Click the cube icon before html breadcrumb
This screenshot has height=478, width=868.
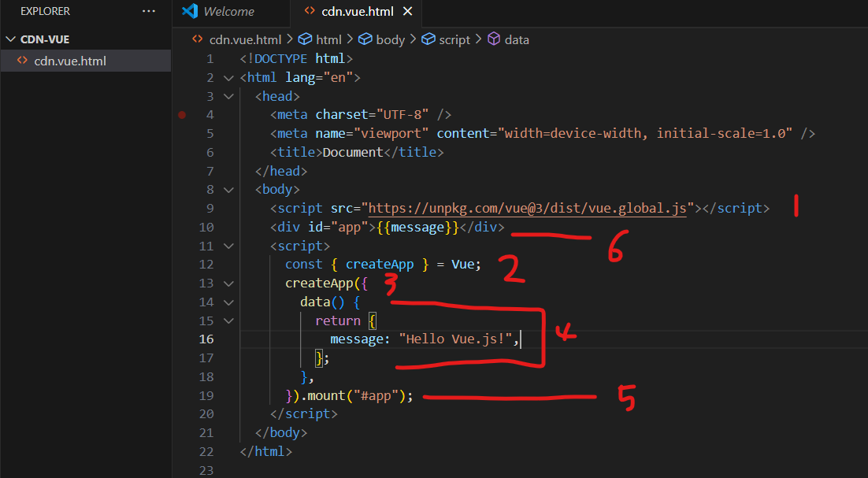[x=305, y=39]
